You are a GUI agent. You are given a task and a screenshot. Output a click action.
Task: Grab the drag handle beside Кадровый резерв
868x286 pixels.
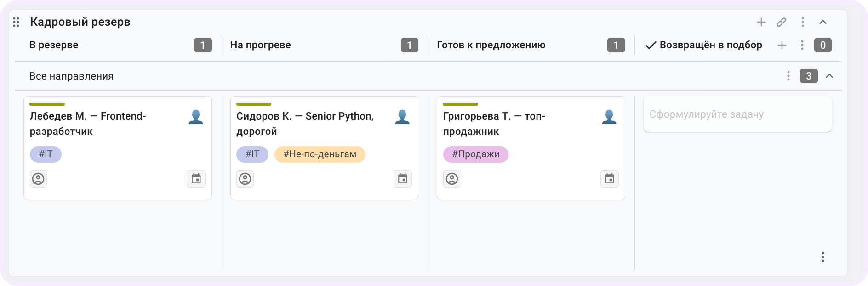pos(16,22)
